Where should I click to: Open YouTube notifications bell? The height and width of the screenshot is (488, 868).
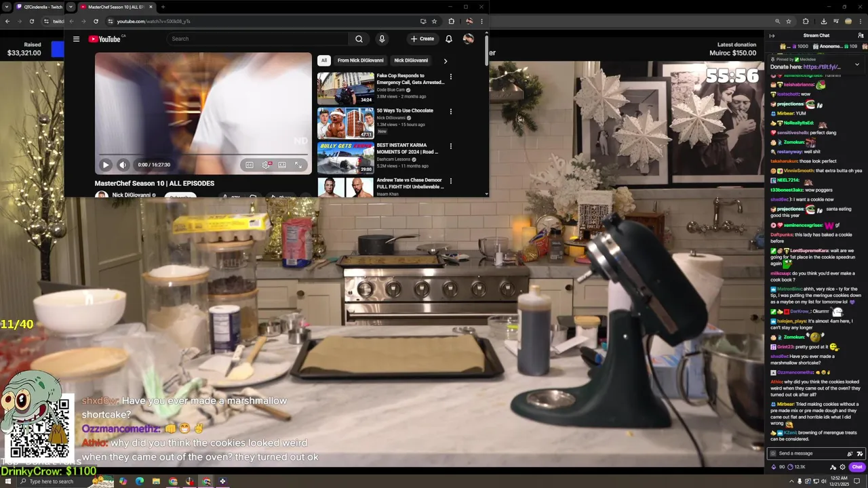click(x=448, y=39)
